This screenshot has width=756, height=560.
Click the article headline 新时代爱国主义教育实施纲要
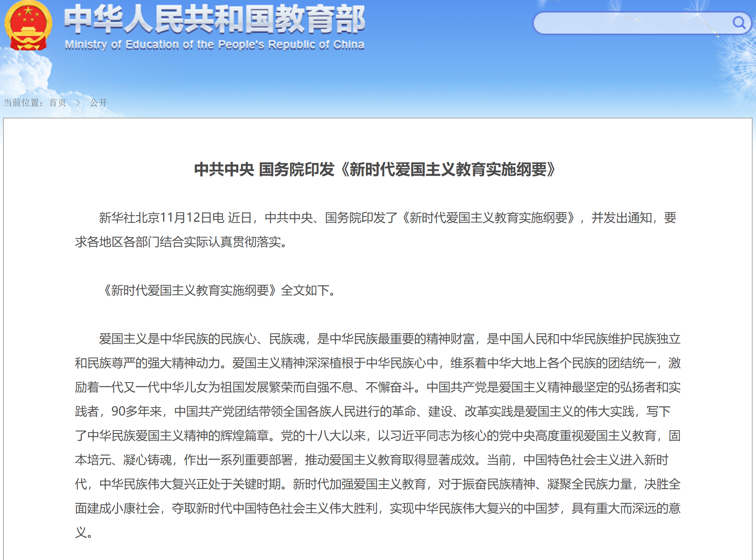click(375, 169)
